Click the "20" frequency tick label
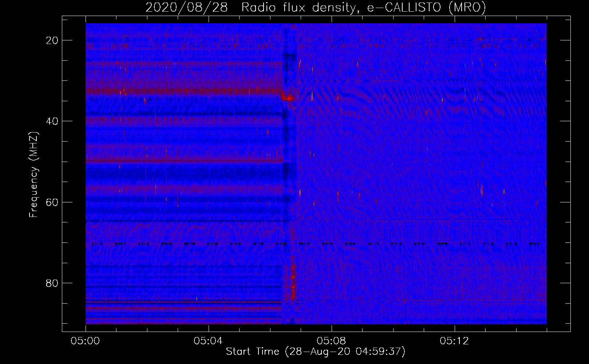 pos(52,40)
